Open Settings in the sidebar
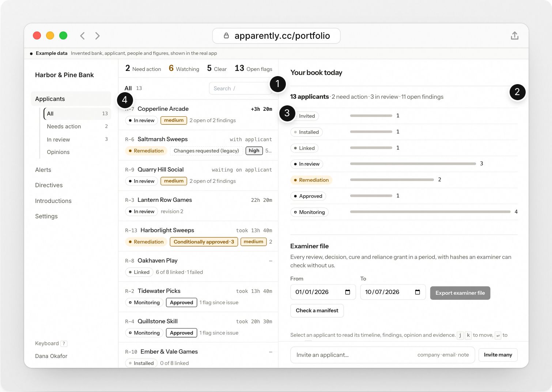Image resolution: width=552 pixels, height=392 pixels. point(46,216)
